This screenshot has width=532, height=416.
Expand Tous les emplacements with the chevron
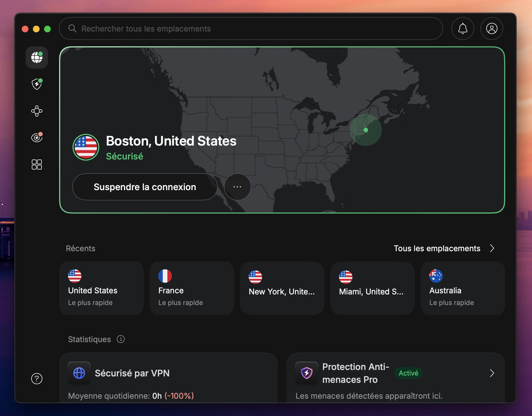coord(492,248)
